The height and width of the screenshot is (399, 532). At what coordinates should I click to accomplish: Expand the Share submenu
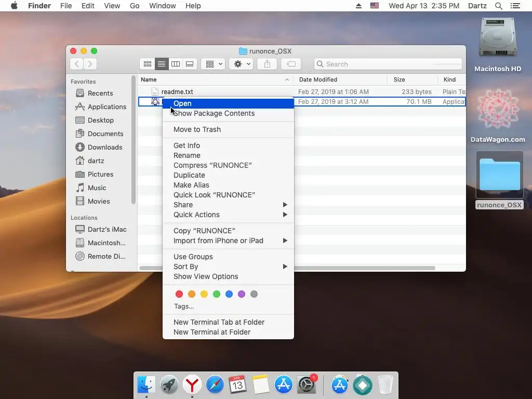pos(229,205)
